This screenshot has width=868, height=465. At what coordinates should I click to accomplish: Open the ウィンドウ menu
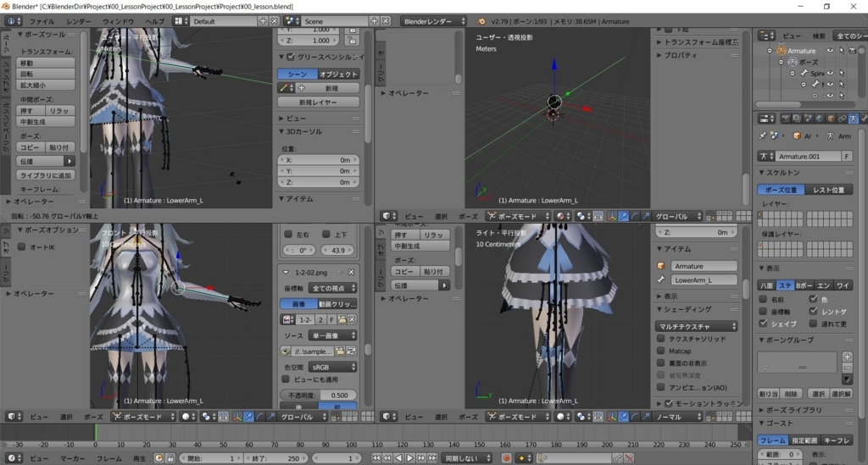pos(118,21)
